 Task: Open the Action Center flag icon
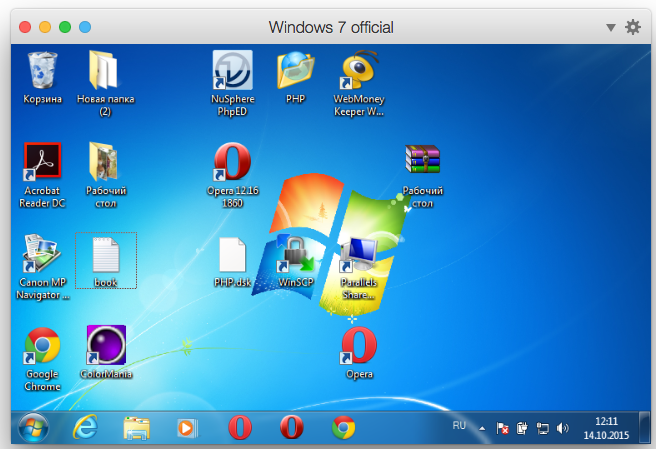(502, 428)
